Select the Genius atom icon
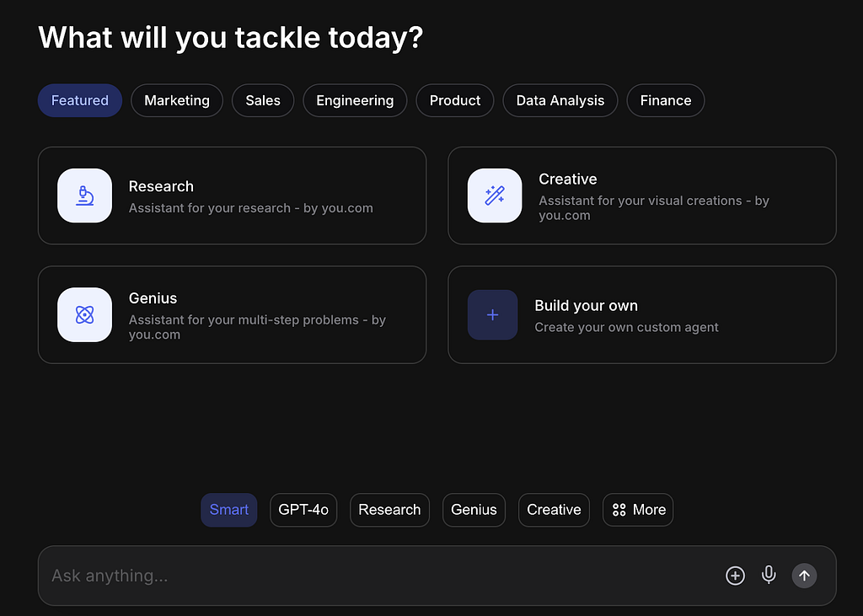Viewport: 863px width, 616px height. [x=85, y=315]
